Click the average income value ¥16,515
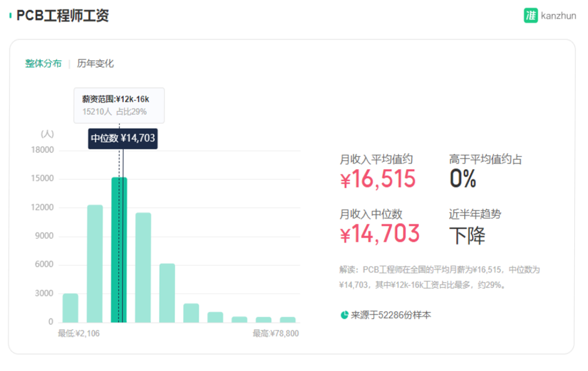 pyautogui.click(x=377, y=179)
